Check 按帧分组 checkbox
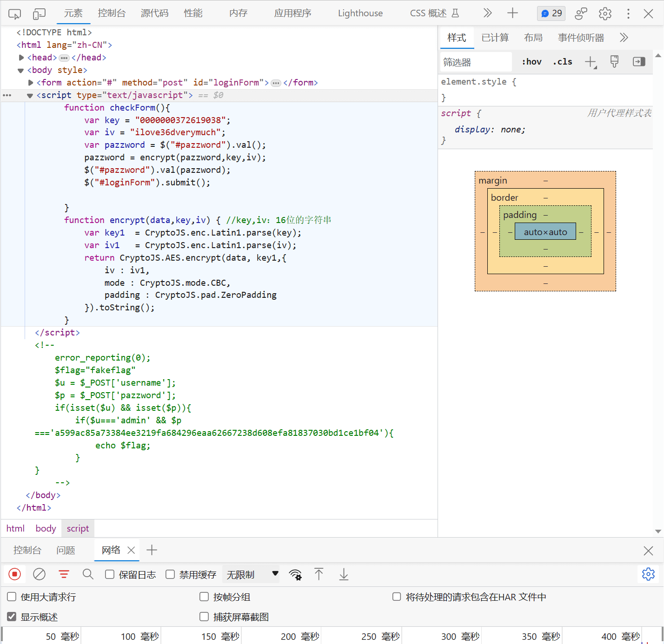 pos(204,597)
